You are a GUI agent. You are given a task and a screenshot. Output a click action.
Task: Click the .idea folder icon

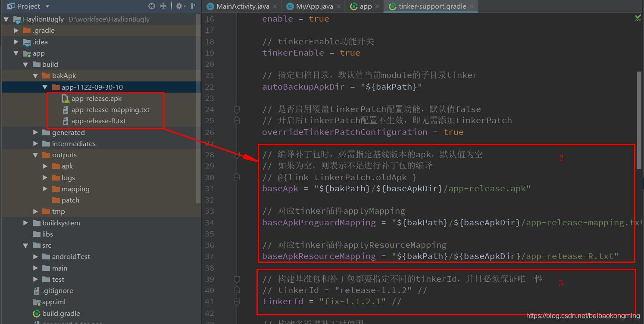point(27,42)
